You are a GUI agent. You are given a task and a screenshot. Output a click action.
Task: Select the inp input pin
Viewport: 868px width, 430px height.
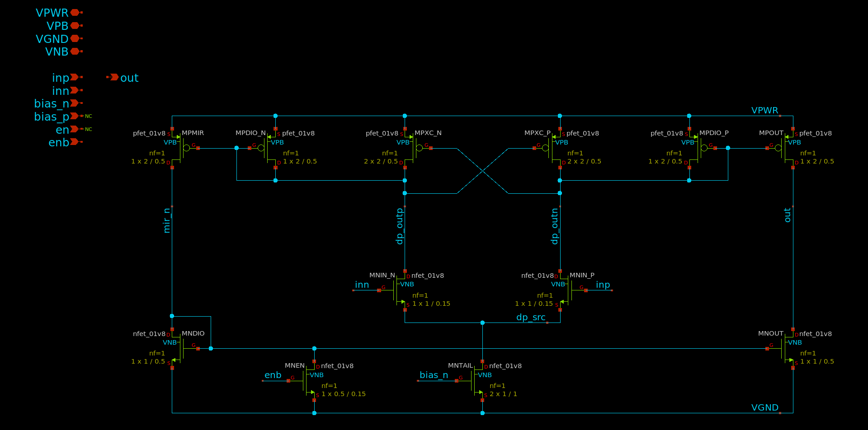(x=76, y=77)
